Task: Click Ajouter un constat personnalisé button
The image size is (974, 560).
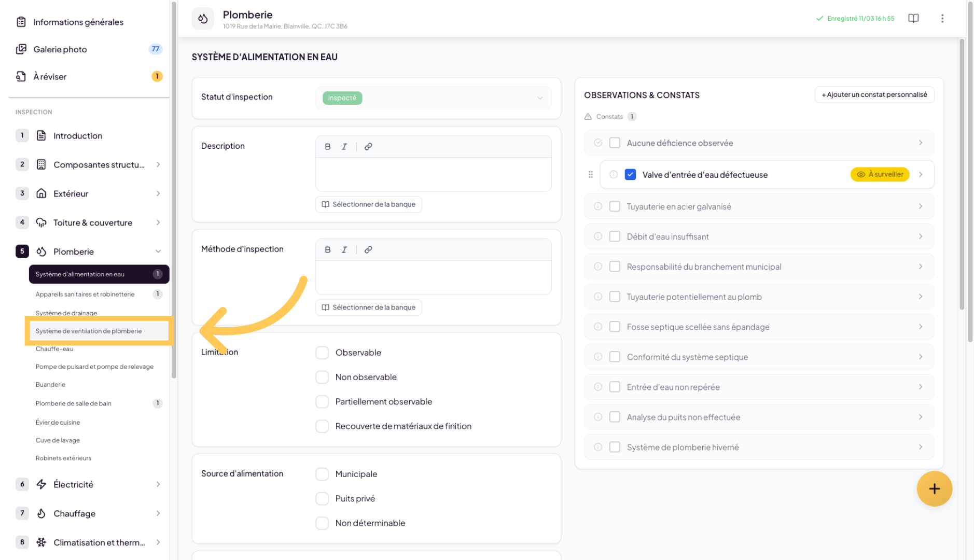Action: (x=874, y=95)
